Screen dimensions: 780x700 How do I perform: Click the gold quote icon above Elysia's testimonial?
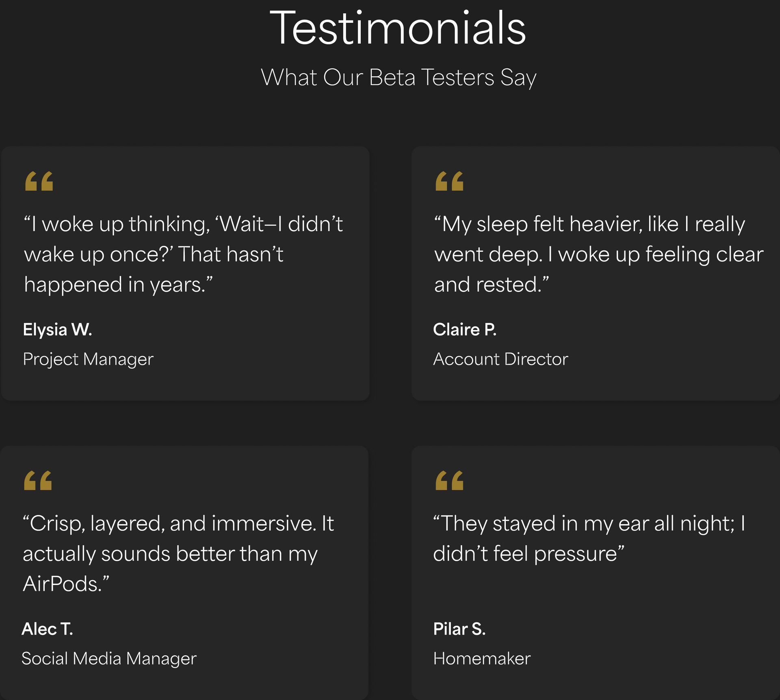tap(39, 181)
